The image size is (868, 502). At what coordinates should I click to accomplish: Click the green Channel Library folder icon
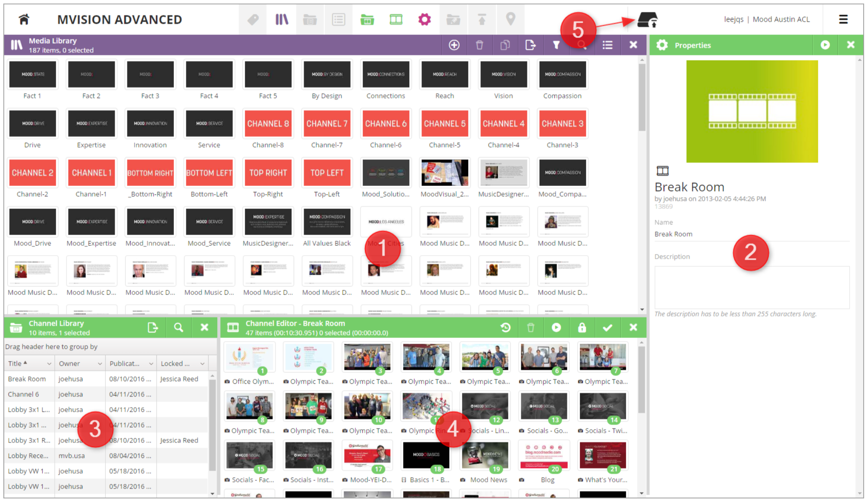coord(367,19)
